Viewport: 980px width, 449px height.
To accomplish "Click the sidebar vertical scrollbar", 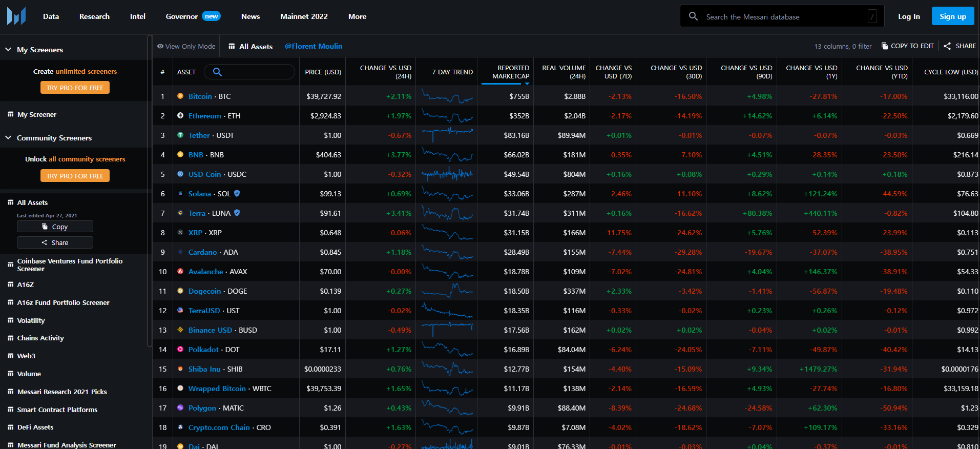I will point(150,191).
